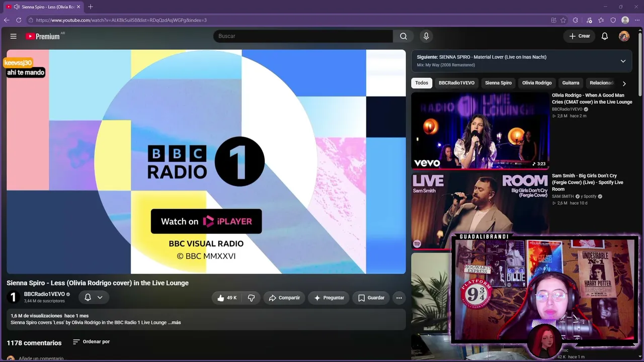Open the SAM SMITH channel link

click(x=563, y=197)
